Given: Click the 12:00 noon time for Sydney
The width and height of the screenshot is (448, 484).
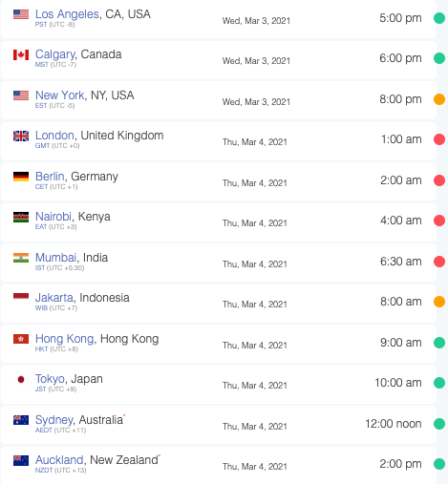Looking at the screenshot, I should 394,424.
